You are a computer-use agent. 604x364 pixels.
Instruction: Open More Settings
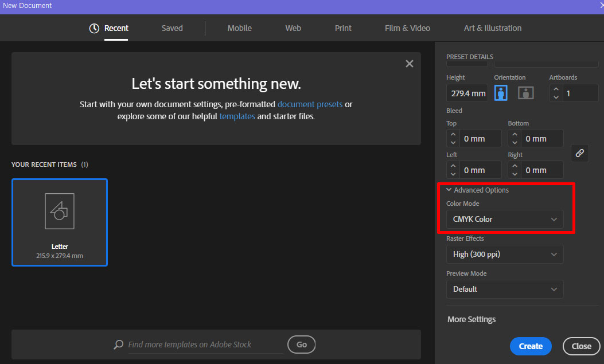point(471,319)
